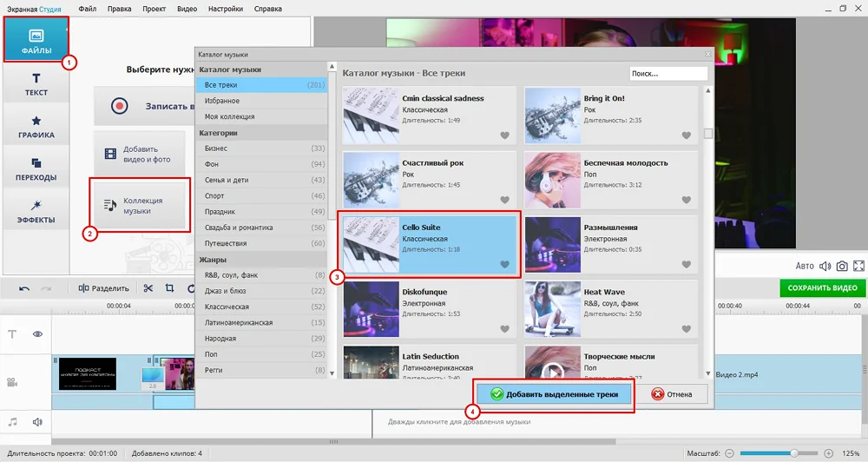Click the Отмена button
This screenshot has width=868, height=462.
point(673,394)
